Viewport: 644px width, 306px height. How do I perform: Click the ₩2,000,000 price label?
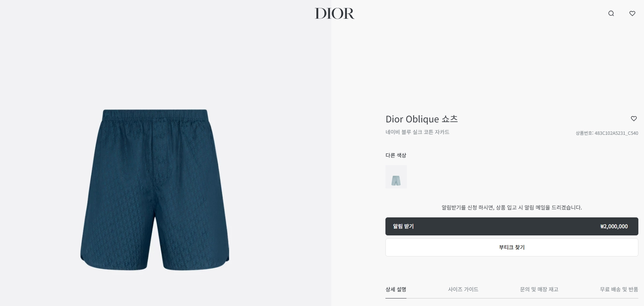click(614, 226)
